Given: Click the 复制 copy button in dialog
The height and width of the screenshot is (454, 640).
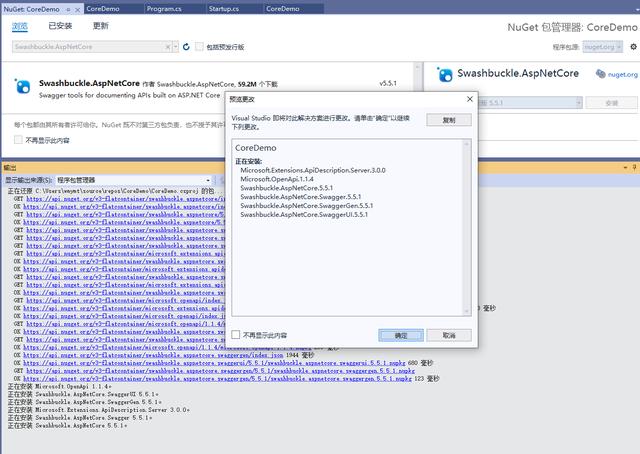Looking at the screenshot, I should point(449,120).
